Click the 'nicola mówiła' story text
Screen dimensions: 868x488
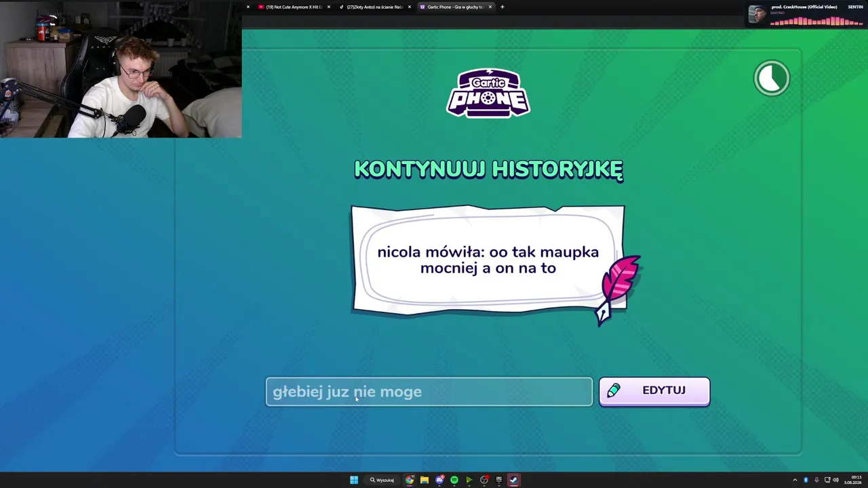[x=488, y=260]
